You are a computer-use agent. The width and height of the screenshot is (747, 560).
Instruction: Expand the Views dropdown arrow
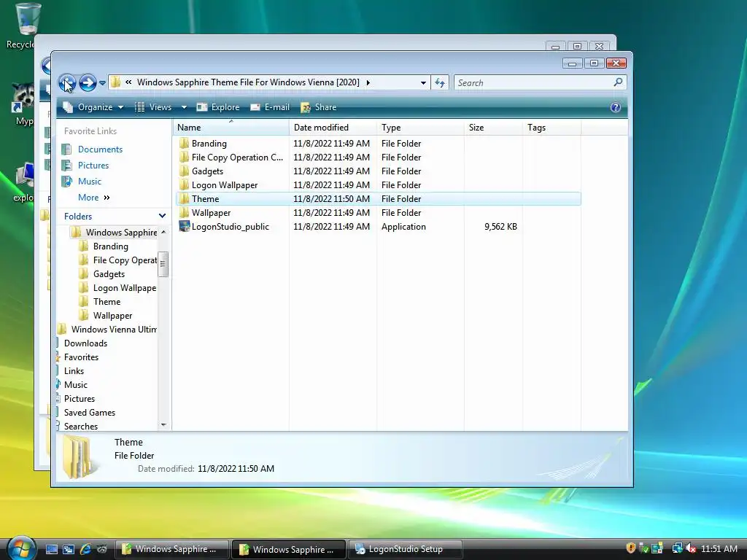point(184,107)
